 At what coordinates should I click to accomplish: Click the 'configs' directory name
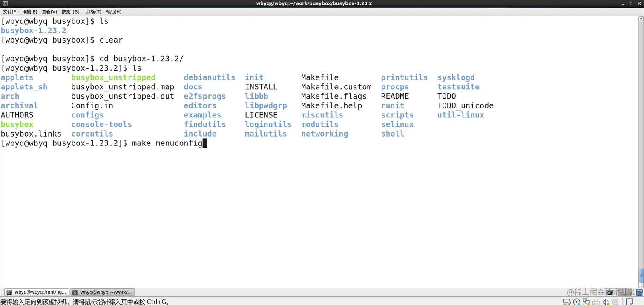click(87, 115)
